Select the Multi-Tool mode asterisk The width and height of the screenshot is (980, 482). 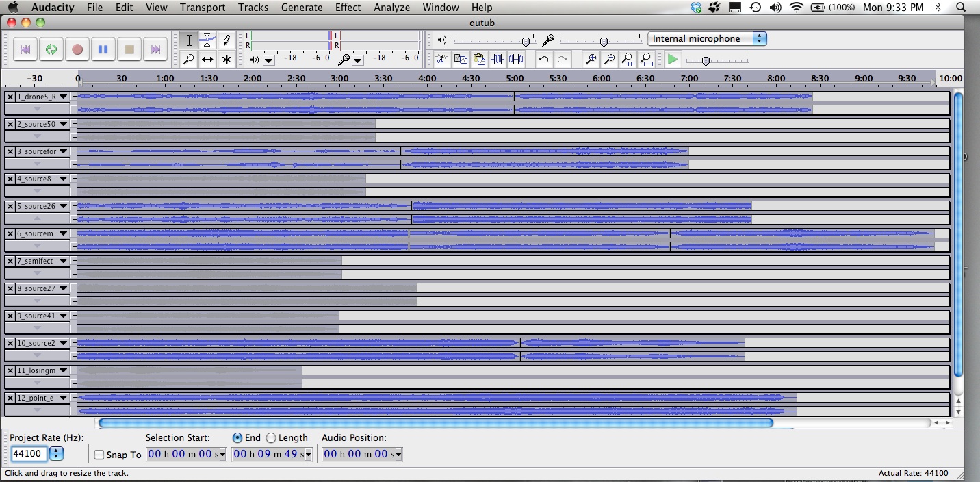coord(226,60)
